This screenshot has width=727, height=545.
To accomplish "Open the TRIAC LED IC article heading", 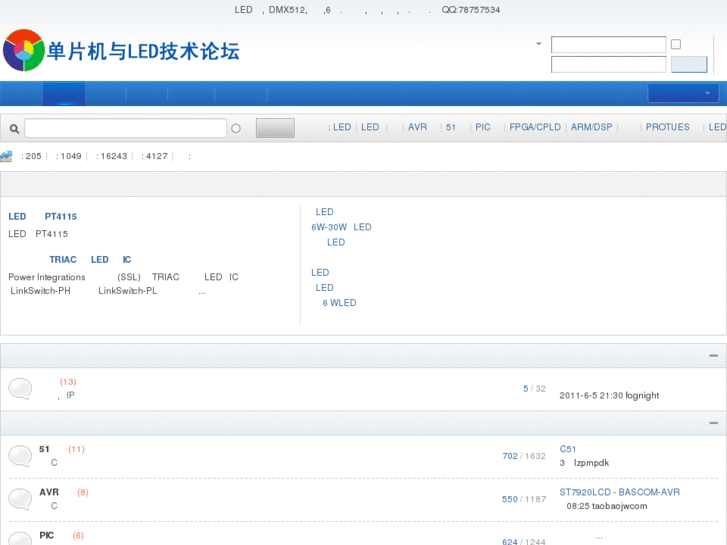I will click(90, 260).
